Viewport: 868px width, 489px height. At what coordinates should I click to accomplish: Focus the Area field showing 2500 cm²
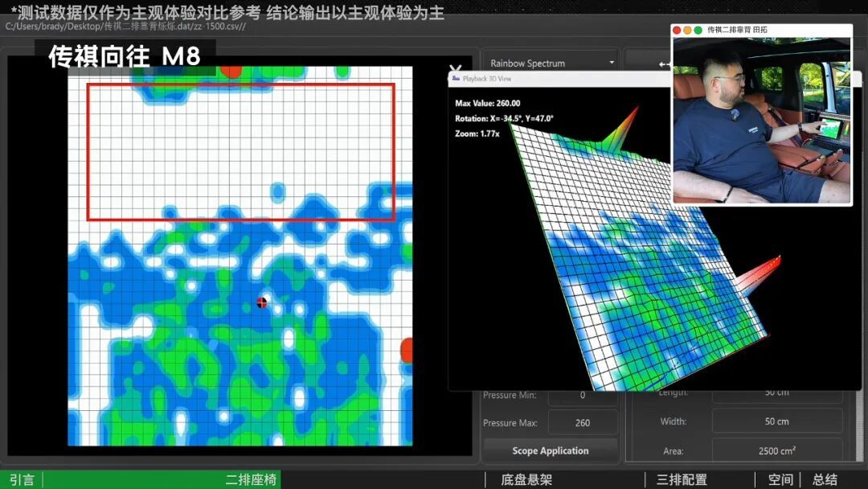click(776, 450)
